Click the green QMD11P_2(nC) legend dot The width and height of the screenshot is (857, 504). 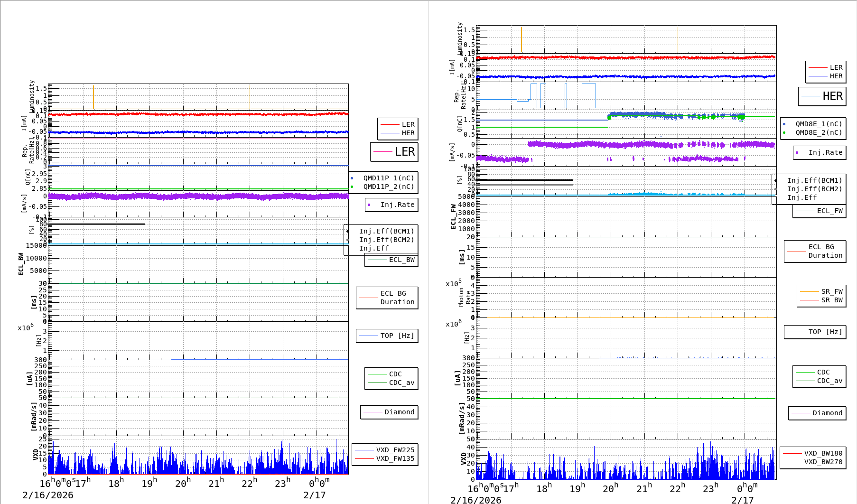pyautogui.click(x=352, y=187)
